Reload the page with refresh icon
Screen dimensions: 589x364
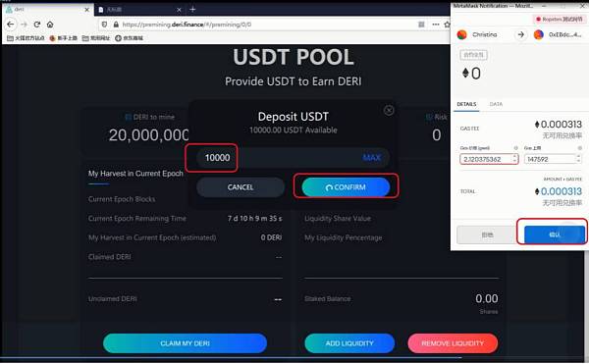(x=37, y=25)
